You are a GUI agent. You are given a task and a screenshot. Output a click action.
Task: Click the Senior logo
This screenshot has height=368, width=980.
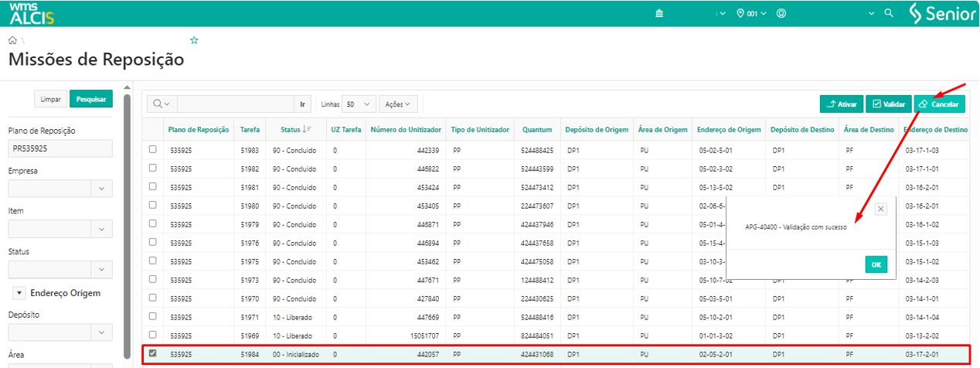point(937,13)
